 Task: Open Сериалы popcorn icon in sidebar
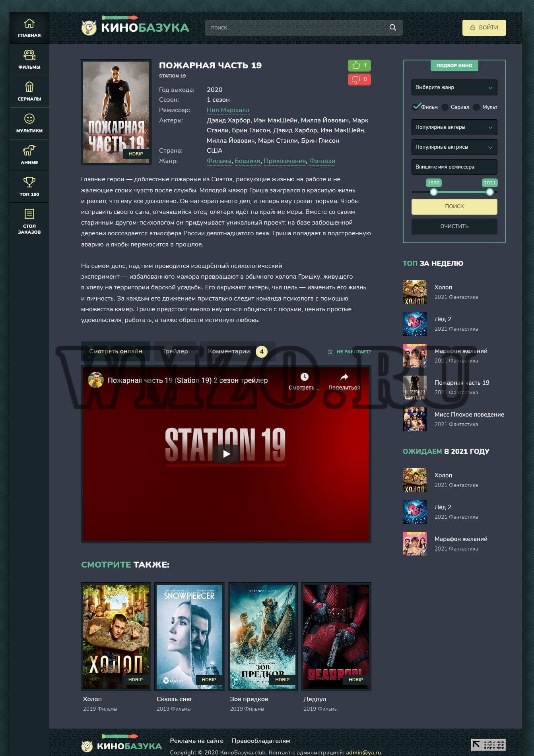click(29, 87)
